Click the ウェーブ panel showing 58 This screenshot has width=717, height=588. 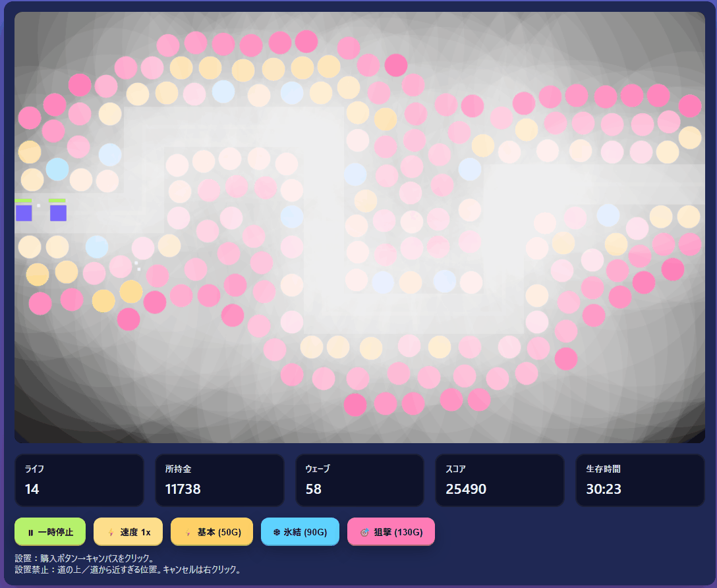point(360,480)
